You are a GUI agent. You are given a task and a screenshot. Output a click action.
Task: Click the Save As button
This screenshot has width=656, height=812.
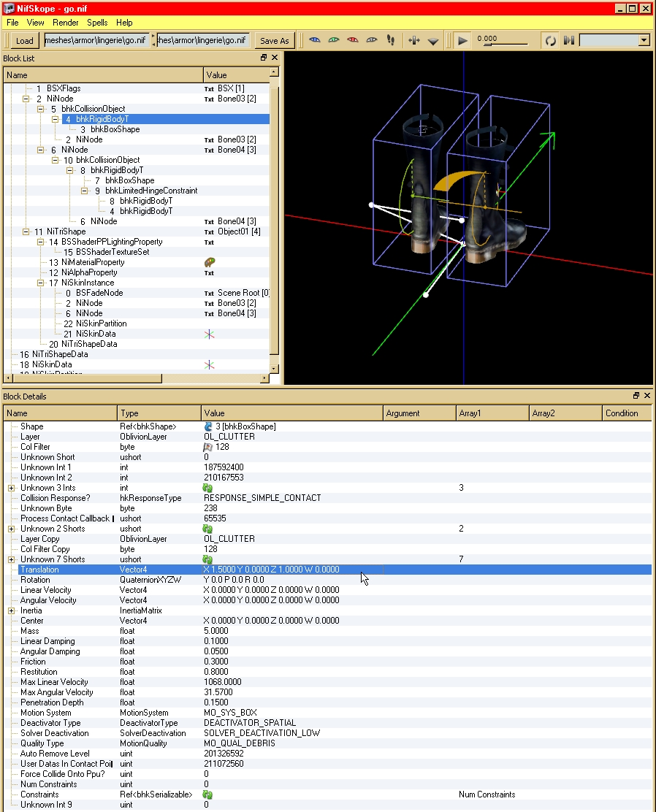click(275, 40)
